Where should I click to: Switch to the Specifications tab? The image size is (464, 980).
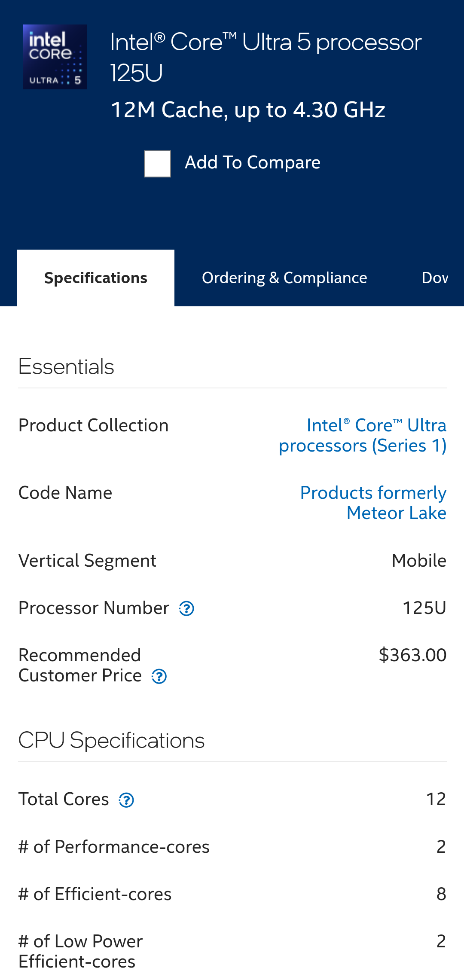click(x=95, y=278)
